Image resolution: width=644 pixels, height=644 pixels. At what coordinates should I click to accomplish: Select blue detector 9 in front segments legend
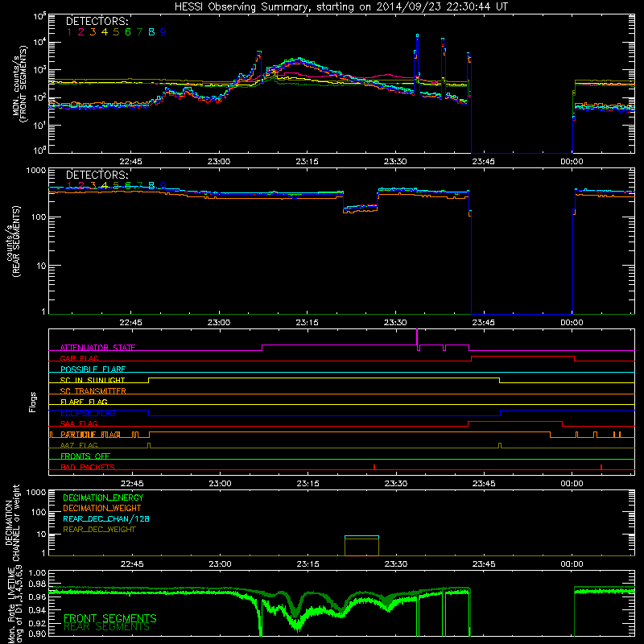[163, 32]
